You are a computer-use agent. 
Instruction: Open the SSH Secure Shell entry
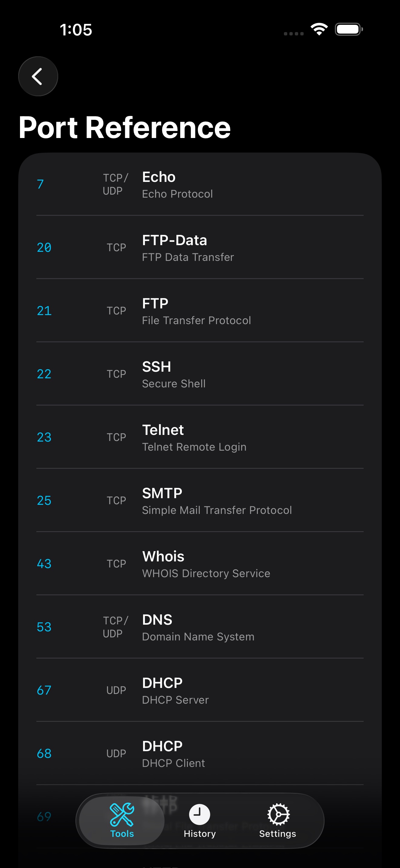pos(200,374)
